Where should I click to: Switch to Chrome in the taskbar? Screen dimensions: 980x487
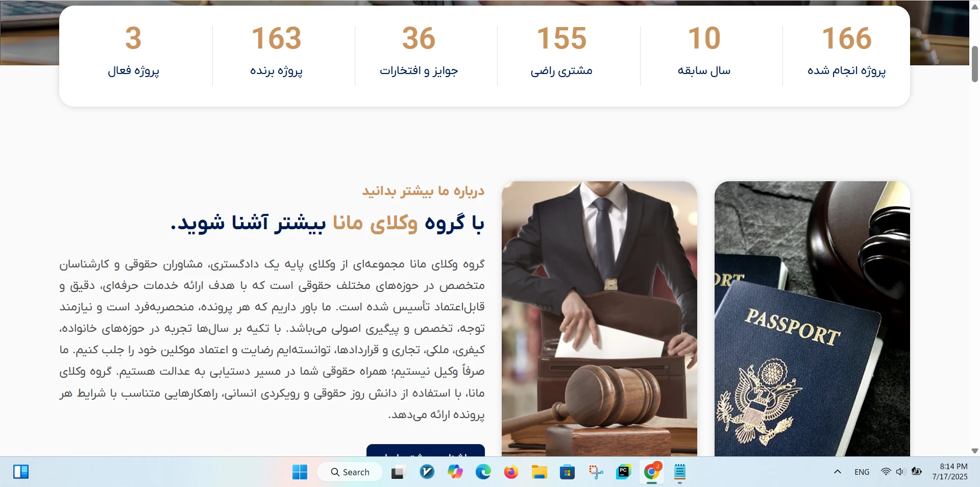point(651,472)
